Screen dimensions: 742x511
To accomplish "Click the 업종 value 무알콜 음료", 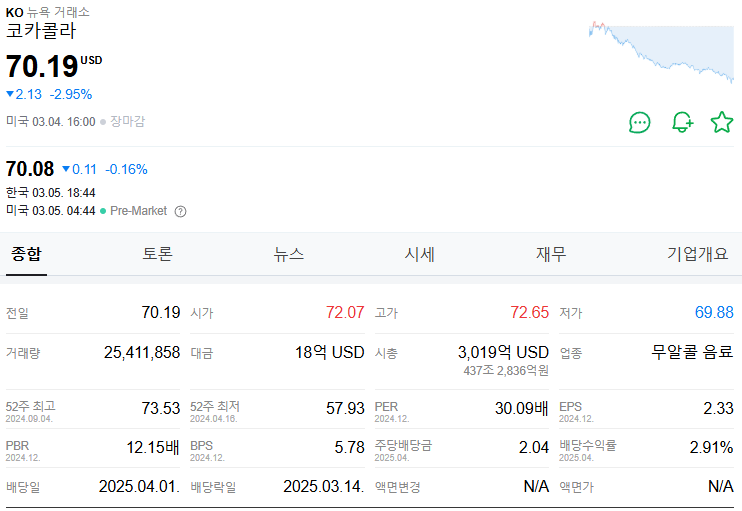I will tap(692, 352).
